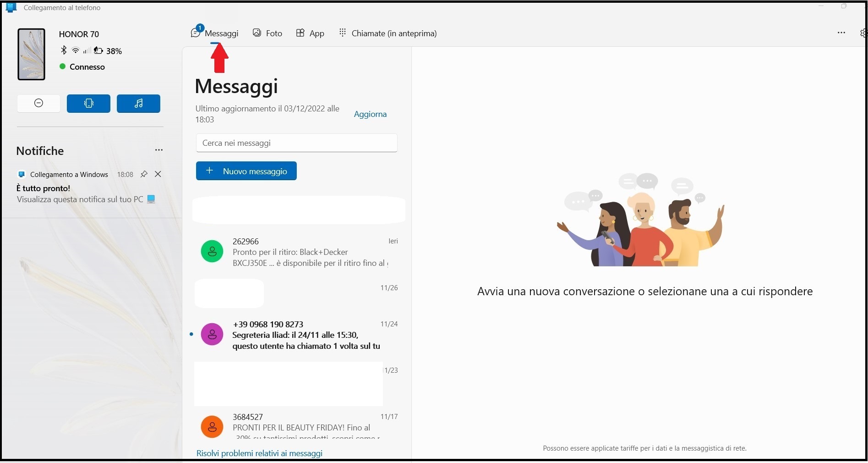Click the orange avatar of 3684527
Image resolution: width=868 pixels, height=463 pixels.
pos(212,427)
